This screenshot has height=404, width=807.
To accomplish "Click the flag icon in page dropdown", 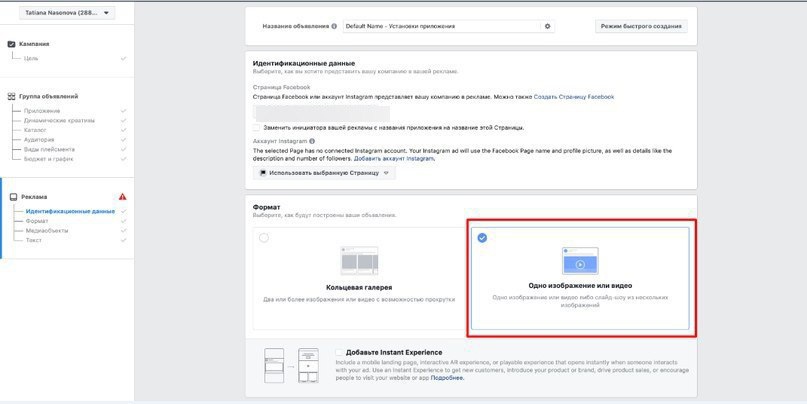I will 263,173.
